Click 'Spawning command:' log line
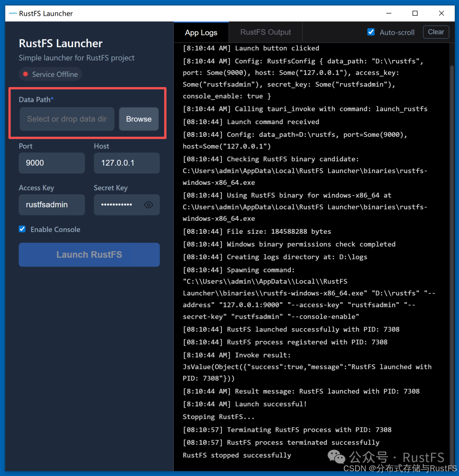The width and height of the screenshot is (459, 476). point(238,270)
